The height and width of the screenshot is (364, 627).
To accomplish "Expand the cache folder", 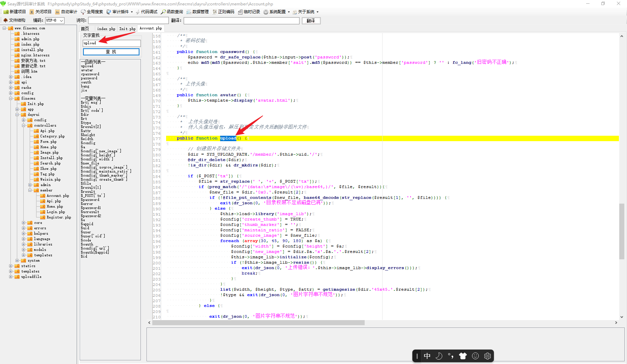I will (11, 88).
